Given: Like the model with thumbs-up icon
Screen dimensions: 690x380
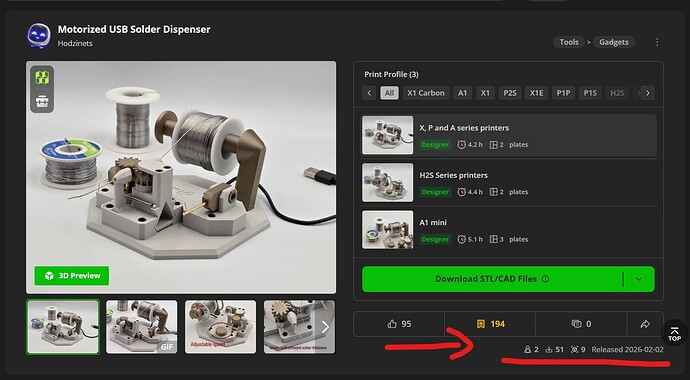Looking at the screenshot, I should 399,324.
